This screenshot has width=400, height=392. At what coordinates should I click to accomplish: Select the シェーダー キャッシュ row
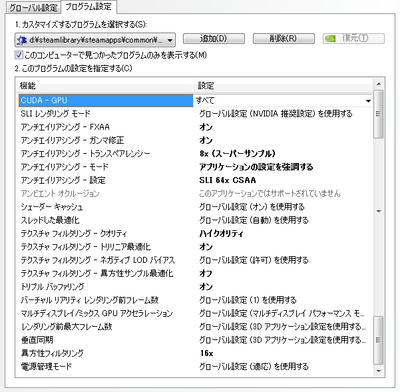(195, 207)
